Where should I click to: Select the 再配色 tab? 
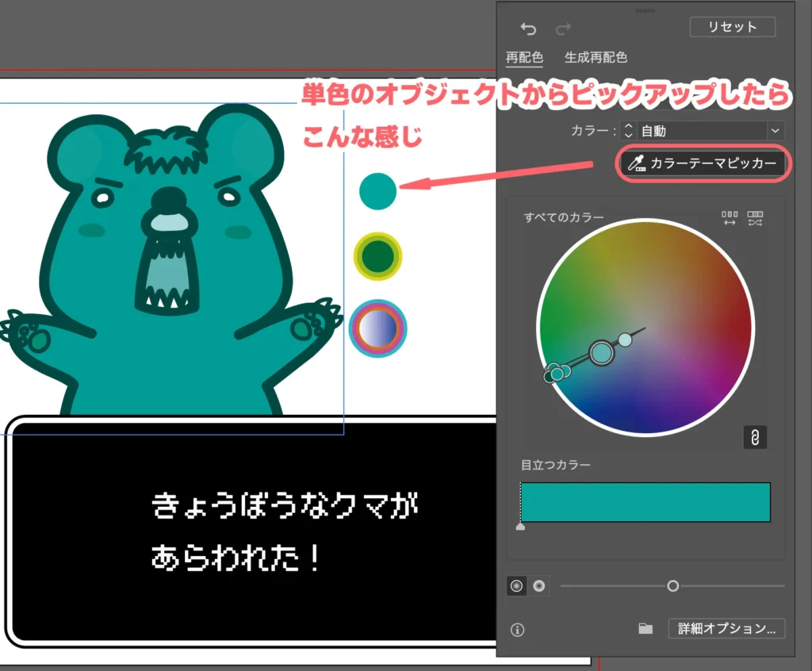pyautogui.click(x=524, y=57)
